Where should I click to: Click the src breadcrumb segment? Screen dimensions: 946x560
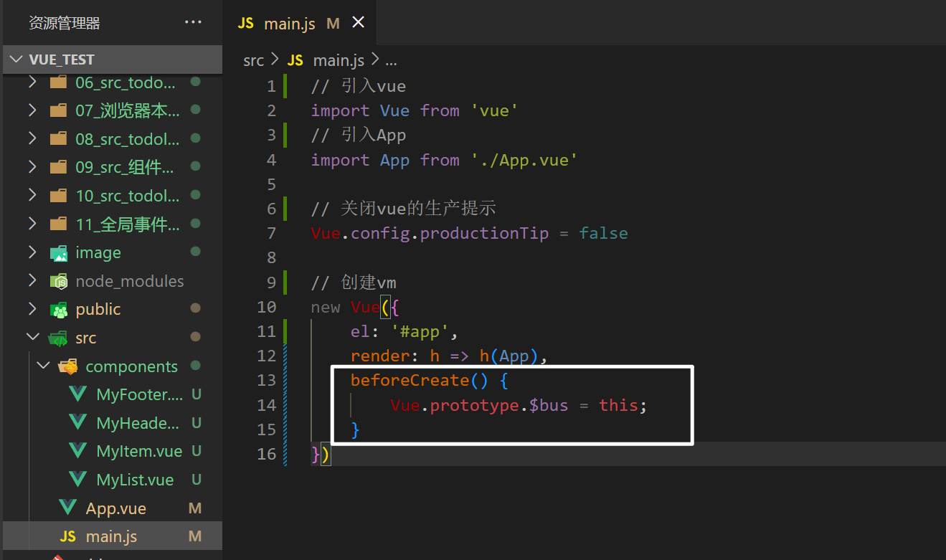coord(253,61)
